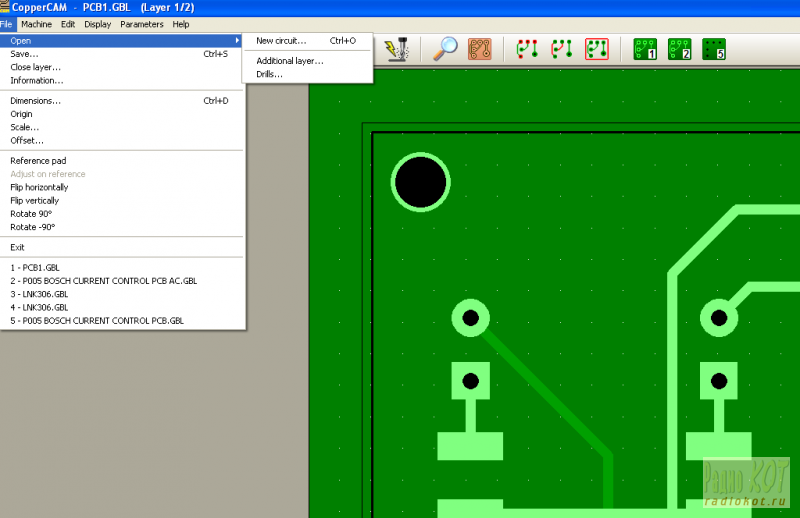Select Exit in File menu
Viewport: 800px width, 518px height.
tap(121, 247)
